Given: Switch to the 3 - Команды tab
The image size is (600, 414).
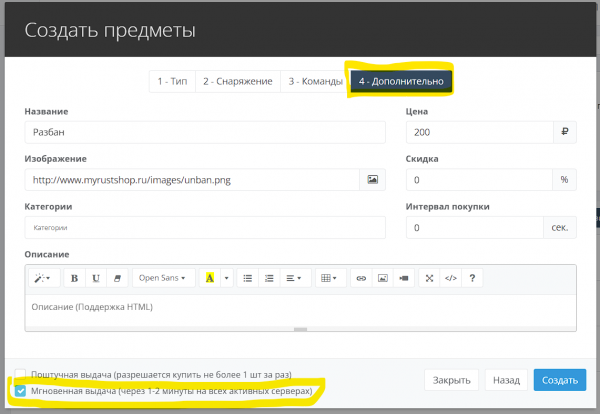Looking at the screenshot, I should click(x=314, y=81).
